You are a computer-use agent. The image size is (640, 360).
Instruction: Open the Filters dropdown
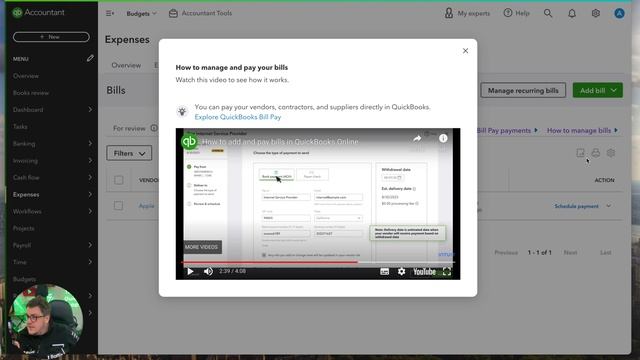point(129,153)
